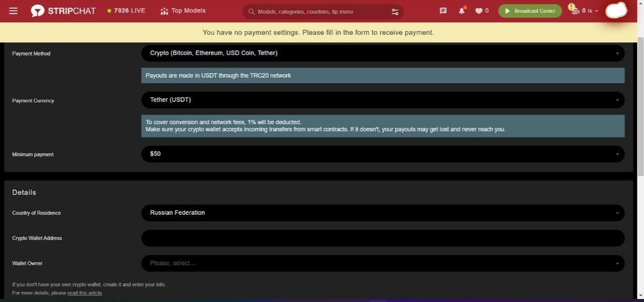This screenshot has height=302, width=644.
Task: Click the play icon in Broadcast Center
Action: click(508, 11)
